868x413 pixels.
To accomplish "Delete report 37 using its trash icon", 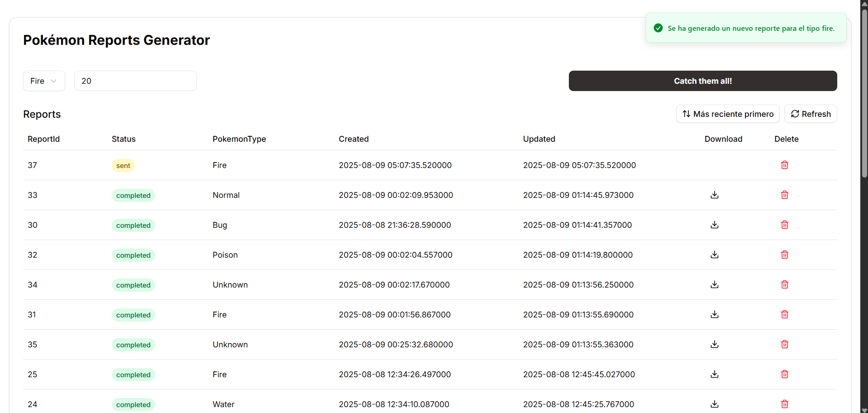I will (784, 165).
